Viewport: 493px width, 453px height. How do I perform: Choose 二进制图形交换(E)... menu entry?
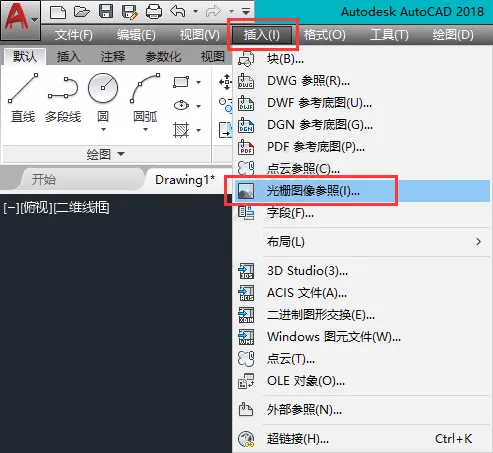click(x=362, y=315)
